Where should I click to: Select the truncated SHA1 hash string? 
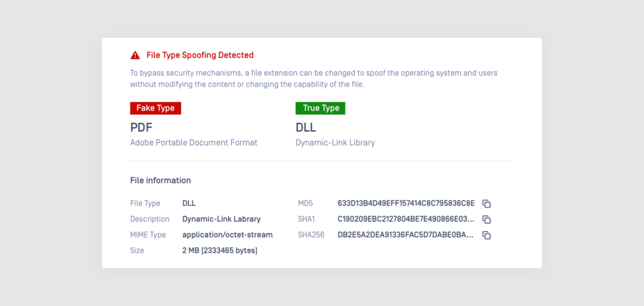pos(406,219)
